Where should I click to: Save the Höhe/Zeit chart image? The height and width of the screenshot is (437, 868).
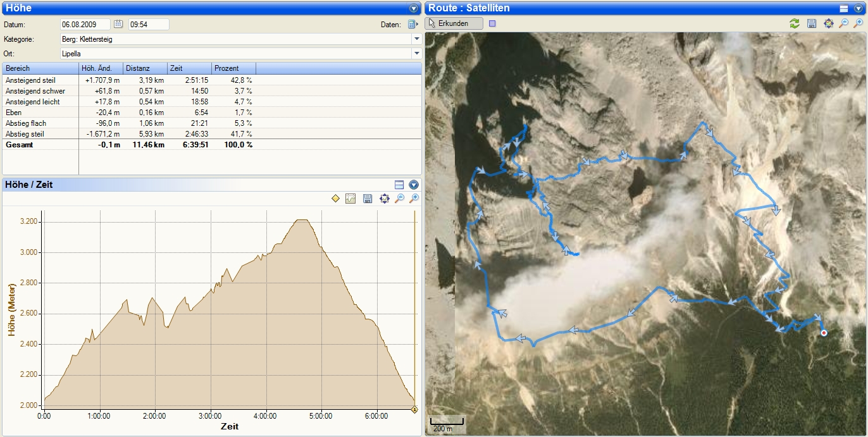coord(368,199)
